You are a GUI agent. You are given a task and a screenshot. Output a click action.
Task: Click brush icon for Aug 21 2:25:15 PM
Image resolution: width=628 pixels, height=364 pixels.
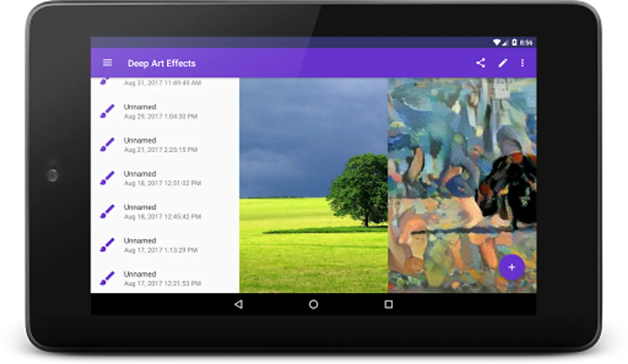107,145
